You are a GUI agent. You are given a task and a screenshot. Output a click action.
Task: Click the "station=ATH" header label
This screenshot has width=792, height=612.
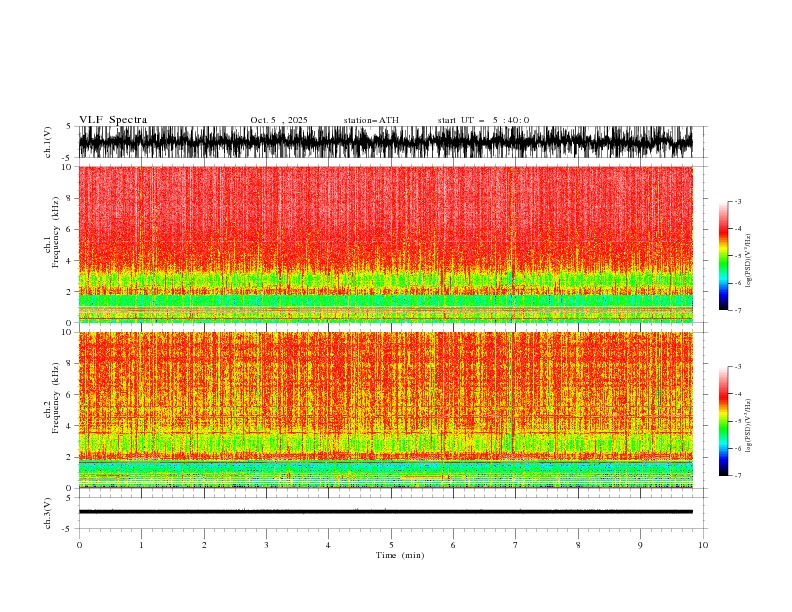point(371,120)
